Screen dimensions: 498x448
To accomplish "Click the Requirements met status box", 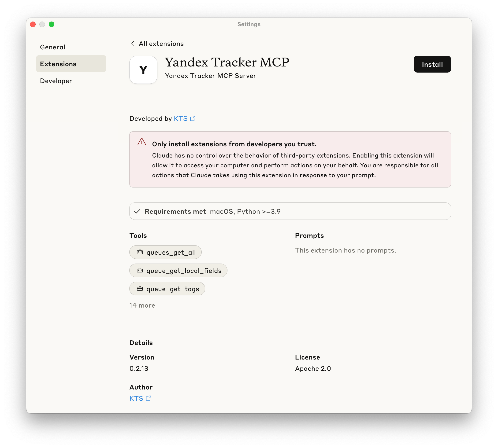I will coord(290,211).
